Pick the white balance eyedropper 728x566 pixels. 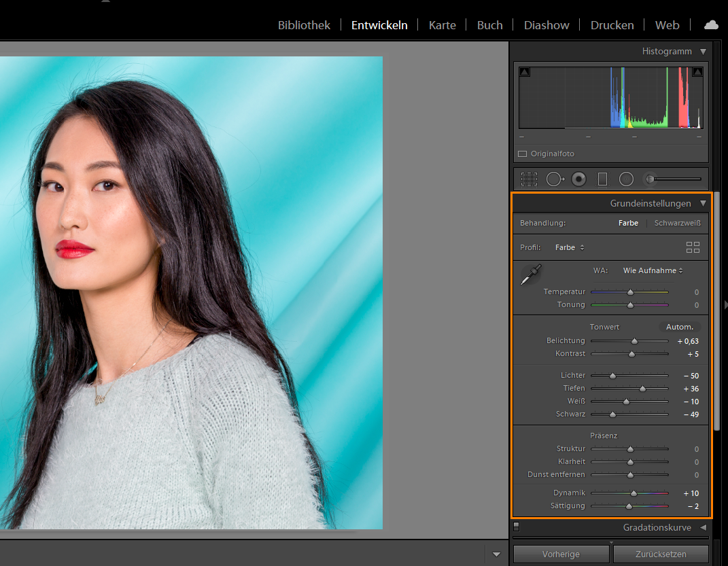[530, 275]
